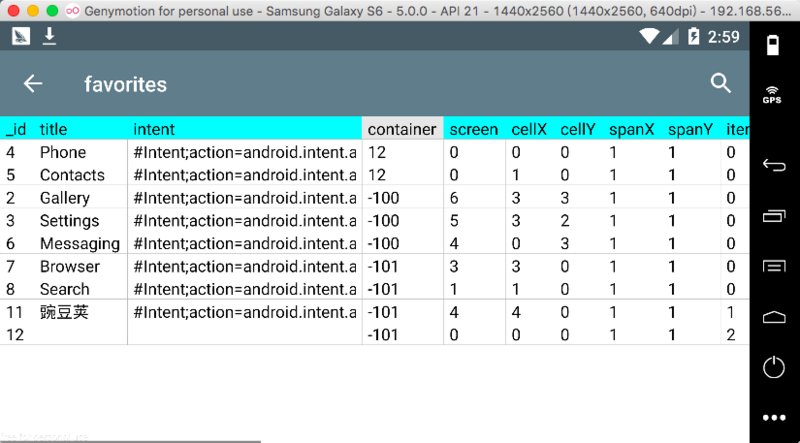Screen dimensions: 800x443
Task: Click the intent cell in 豌豆荚 row
Action: point(245,312)
